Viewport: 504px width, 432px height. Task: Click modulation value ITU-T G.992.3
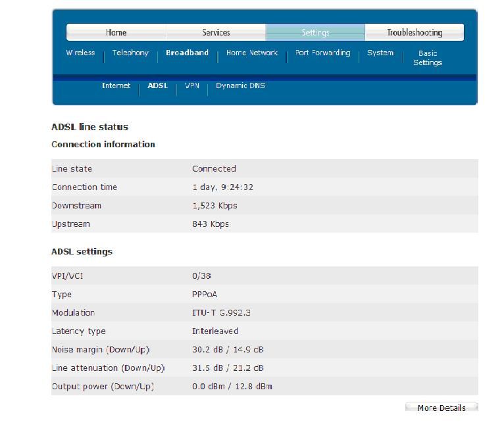coord(221,312)
